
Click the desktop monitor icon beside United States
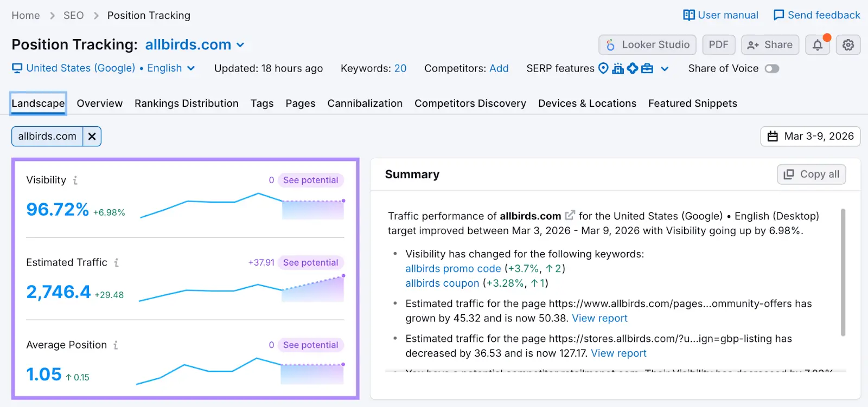[17, 68]
